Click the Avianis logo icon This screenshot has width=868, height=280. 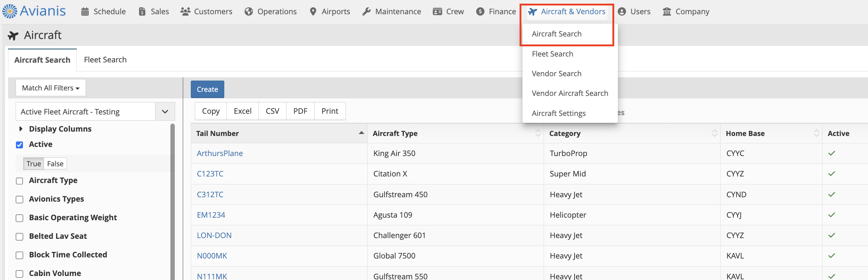pos(10,11)
